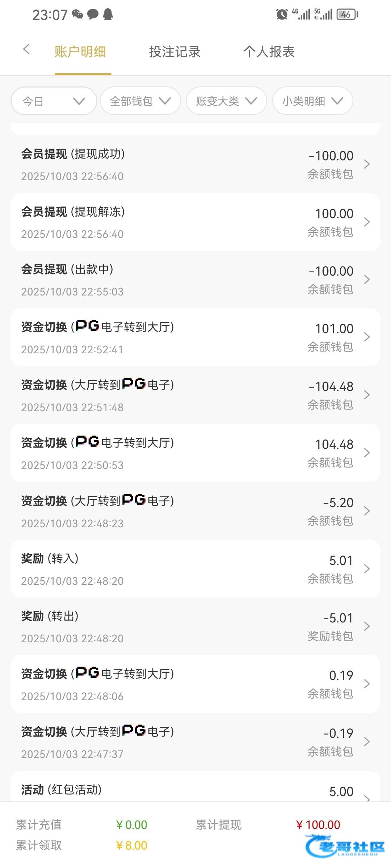Open chevron on 101.00 PG transfer row

(367, 337)
